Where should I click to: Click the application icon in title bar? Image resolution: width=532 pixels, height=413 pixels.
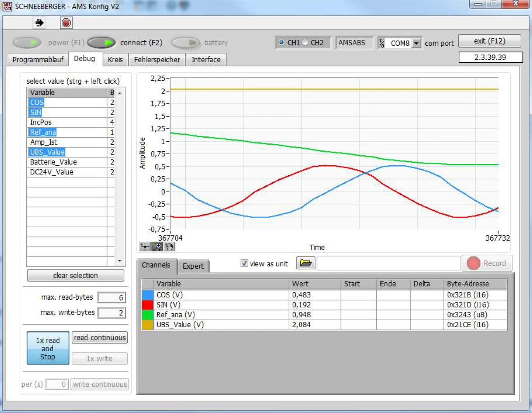[x=7, y=6]
